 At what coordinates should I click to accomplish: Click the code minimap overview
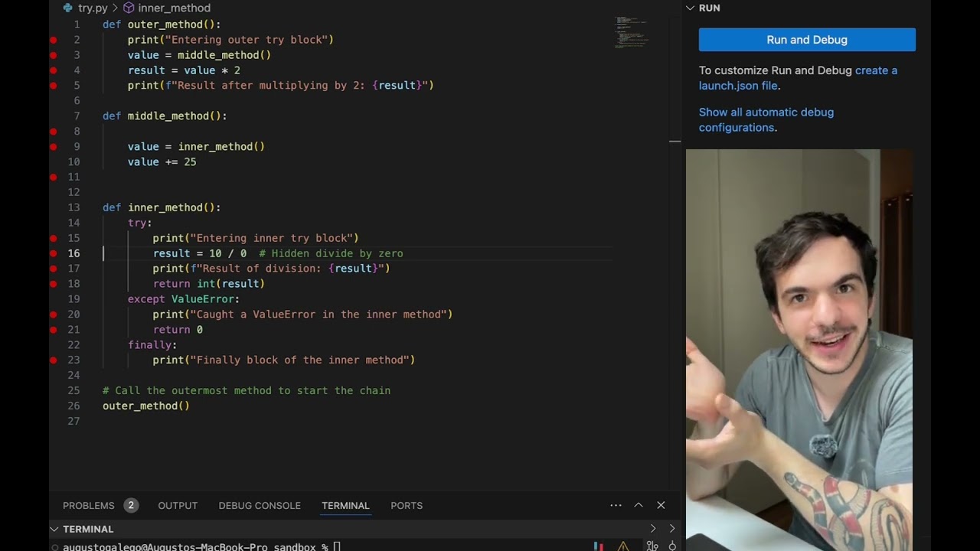click(632, 31)
